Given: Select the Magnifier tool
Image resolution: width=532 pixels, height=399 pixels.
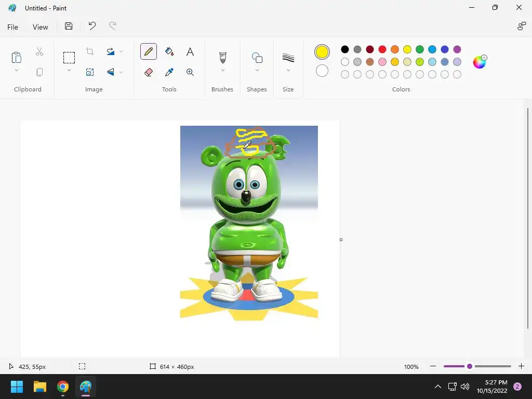Looking at the screenshot, I should [x=190, y=72].
